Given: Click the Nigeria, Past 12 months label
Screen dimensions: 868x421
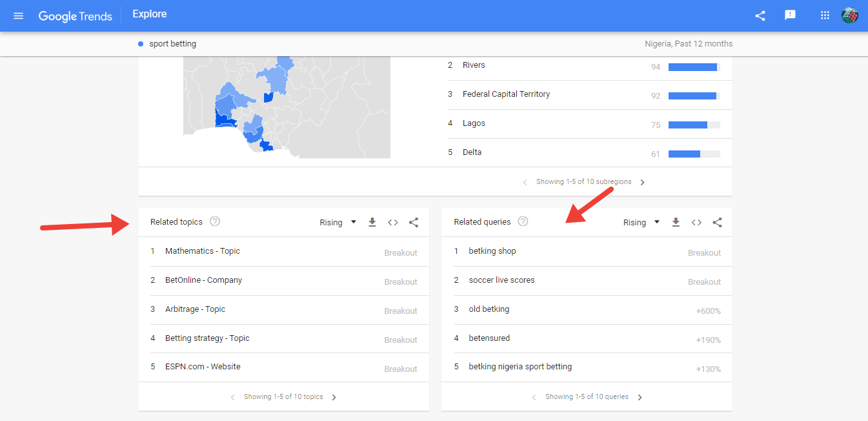Looking at the screenshot, I should (x=689, y=44).
